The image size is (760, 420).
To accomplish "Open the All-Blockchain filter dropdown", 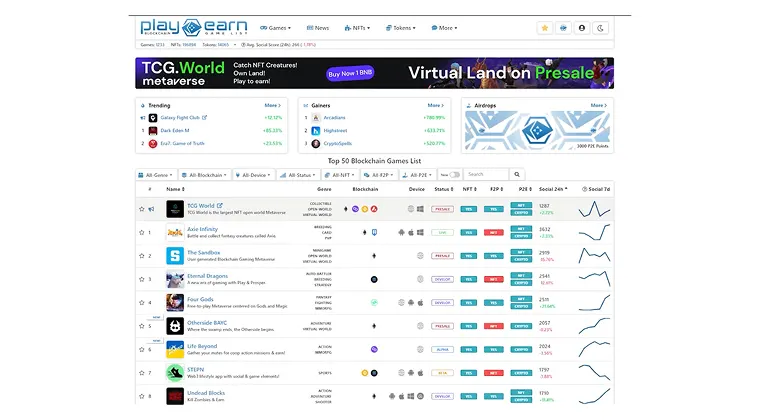I will 206,174.
